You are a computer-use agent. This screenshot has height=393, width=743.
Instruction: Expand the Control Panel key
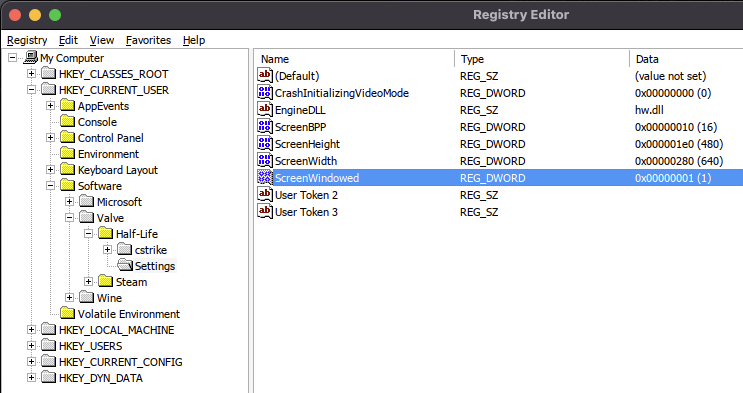tap(50, 137)
